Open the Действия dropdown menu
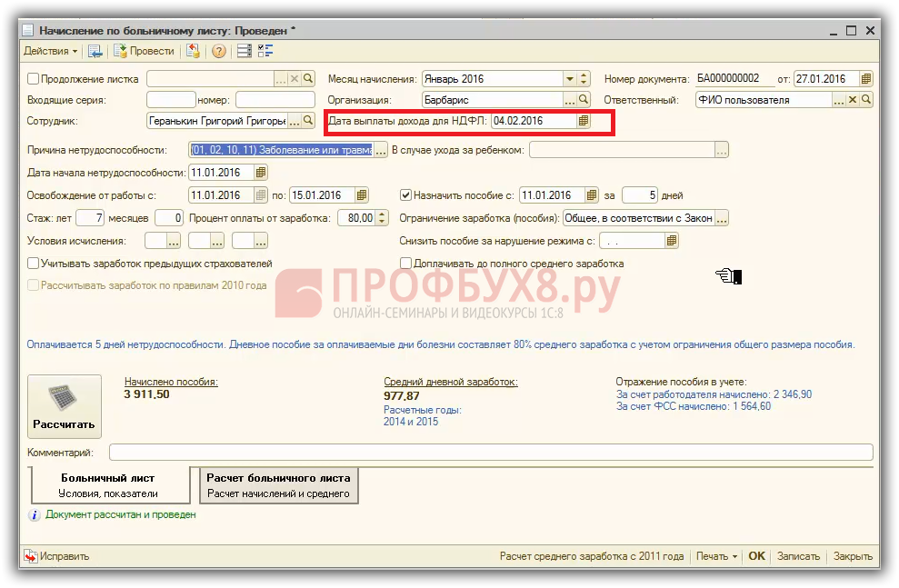Viewport: 899px width, 588px height. pyautogui.click(x=50, y=51)
